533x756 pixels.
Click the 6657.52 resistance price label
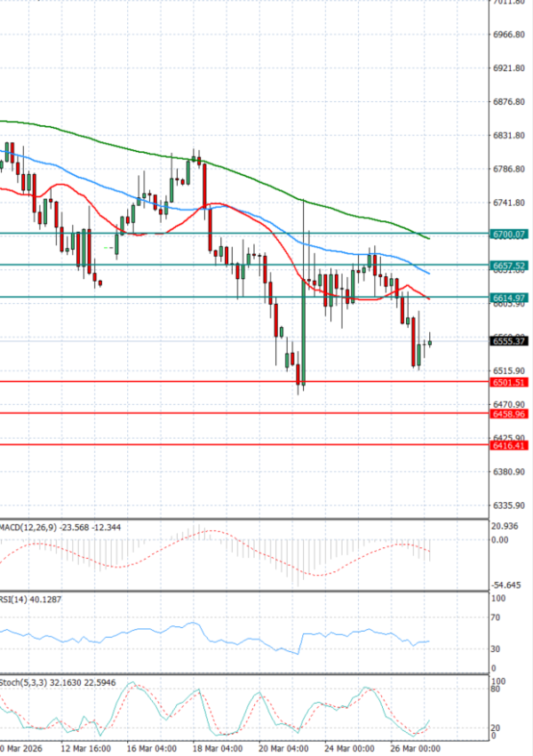point(509,266)
